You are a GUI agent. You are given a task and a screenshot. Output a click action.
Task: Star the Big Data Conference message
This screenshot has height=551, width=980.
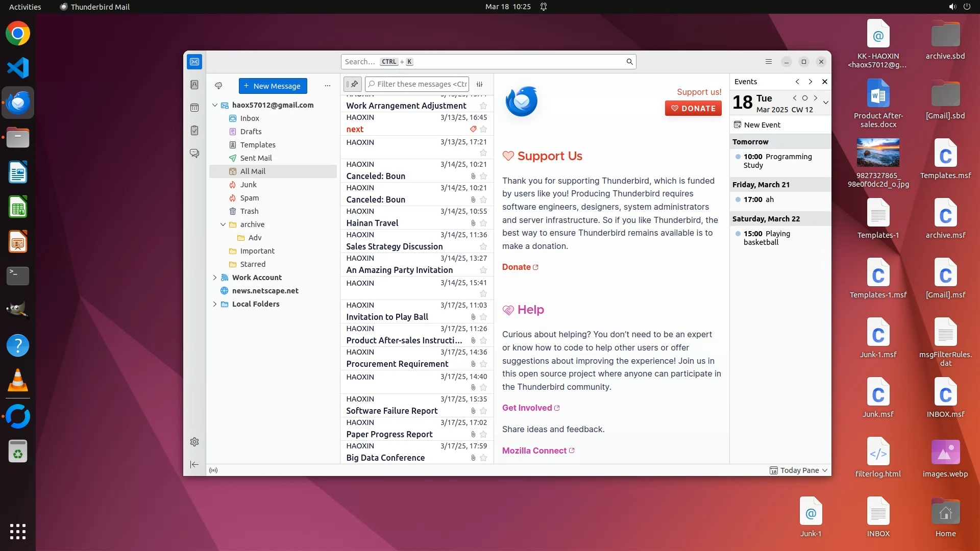483,458
